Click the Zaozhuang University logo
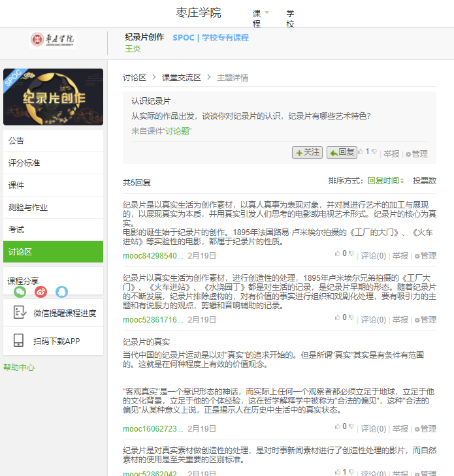Viewport: 454px width, 476px height. click(53, 40)
